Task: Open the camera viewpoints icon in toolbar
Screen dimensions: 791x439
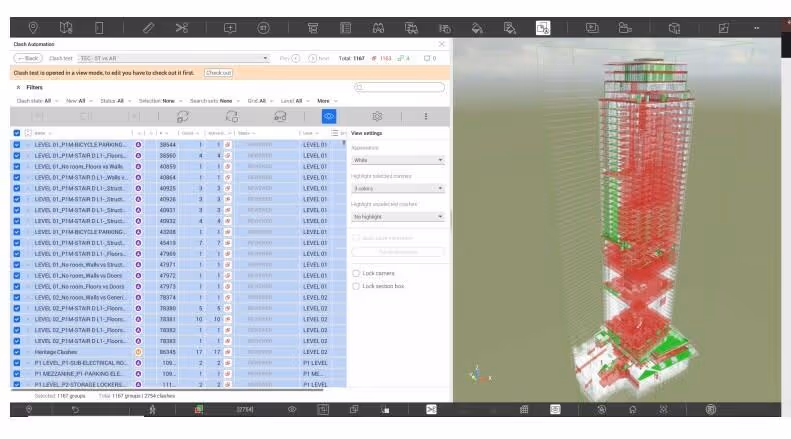Action: pos(625,28)
